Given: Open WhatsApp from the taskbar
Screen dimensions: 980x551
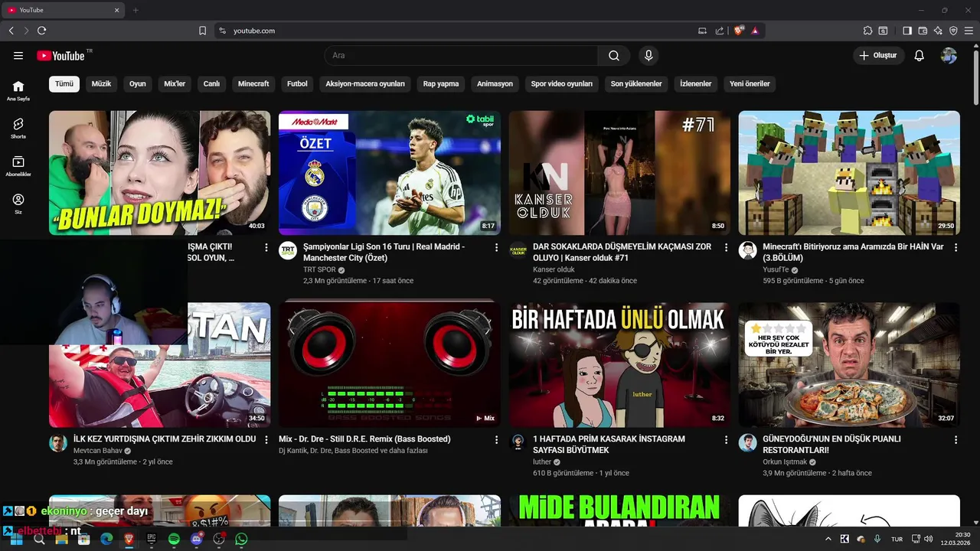Looking at the screenshot, I should point(241,539).
